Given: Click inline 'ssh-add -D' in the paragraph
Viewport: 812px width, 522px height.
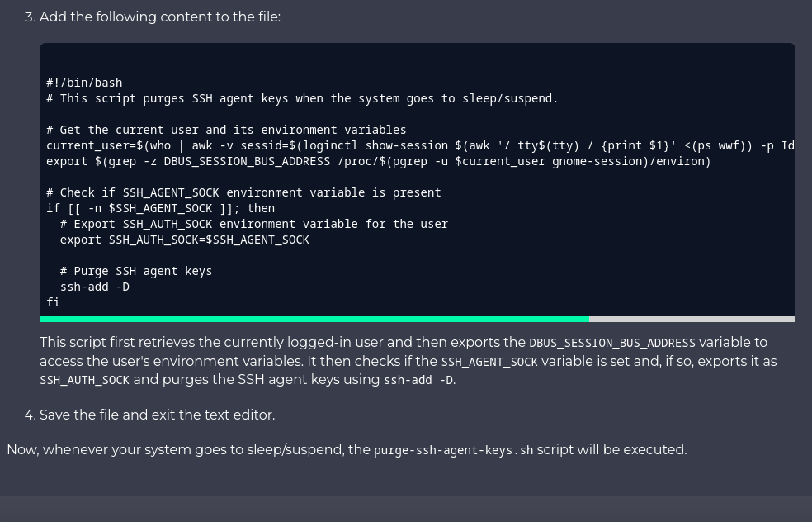Looking at the screenshot, I should point(418,381).
